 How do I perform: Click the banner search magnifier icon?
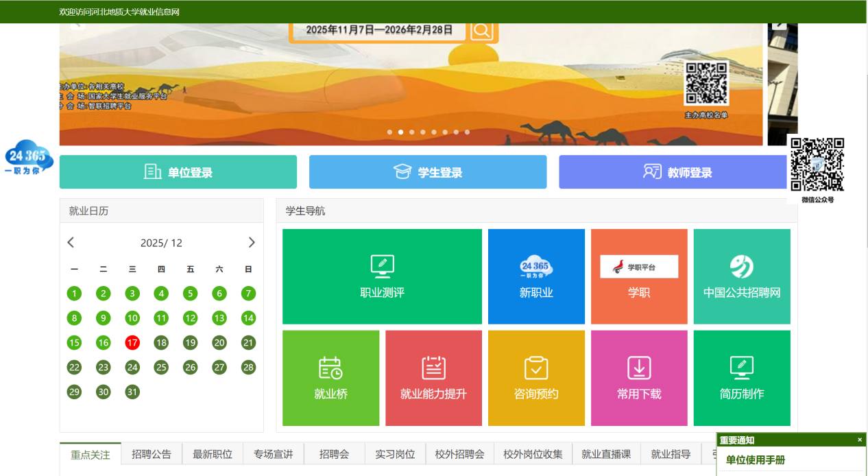tap(482, 31)
